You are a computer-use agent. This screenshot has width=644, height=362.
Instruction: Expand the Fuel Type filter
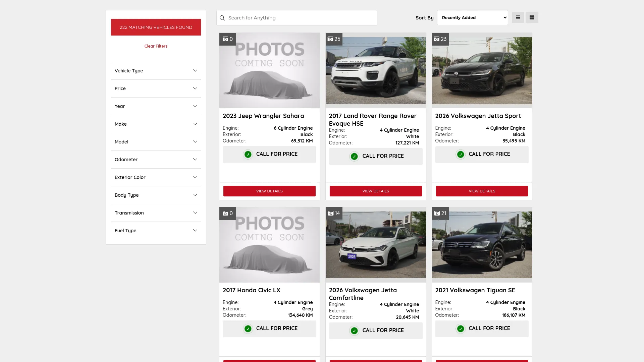click(156, 231)
